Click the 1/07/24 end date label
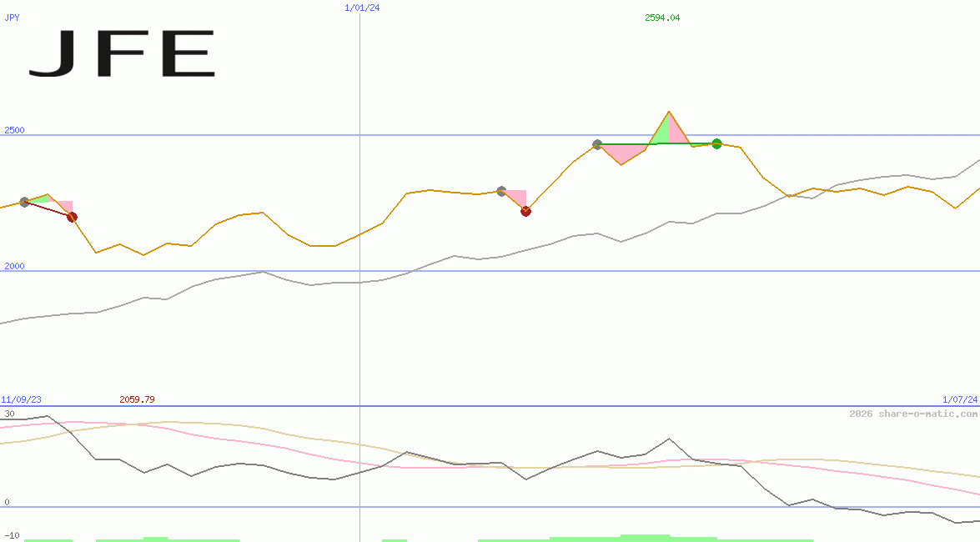 coord(960,399)
